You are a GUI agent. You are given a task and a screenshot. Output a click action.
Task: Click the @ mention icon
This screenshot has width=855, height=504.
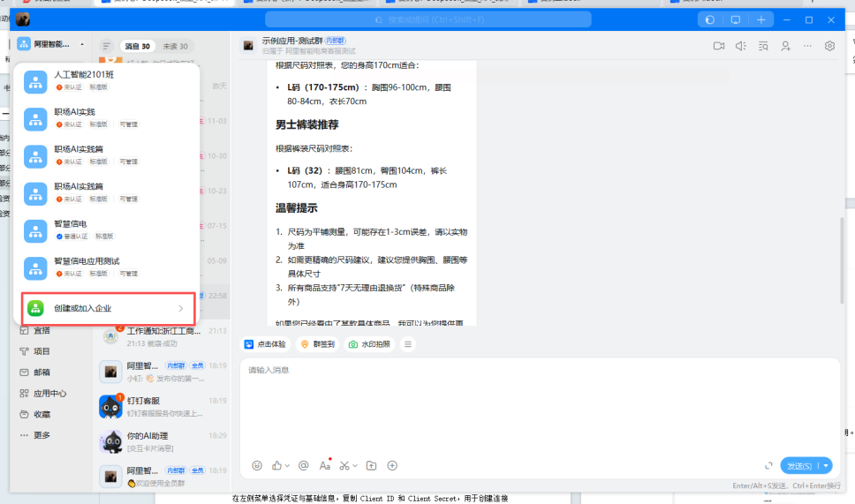coord(304,465)
